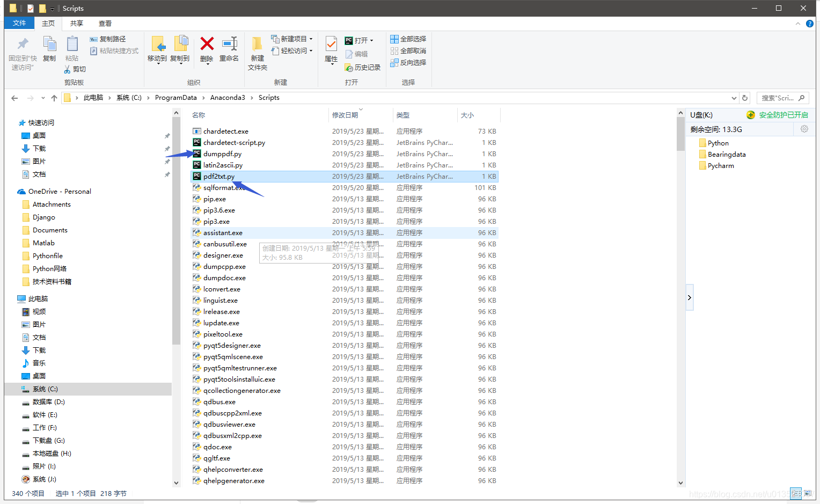The image size is (820, 504).
Task: Click the Edit ribbon item
Action: pyautogui.click(x=357, y=54)
